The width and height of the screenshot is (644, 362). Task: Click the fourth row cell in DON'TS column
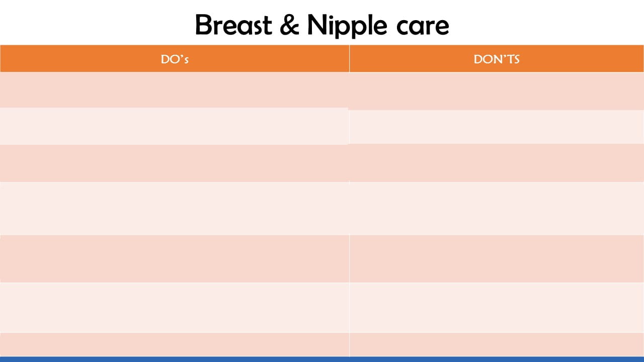pyautogui.click(x=497, y=208)
